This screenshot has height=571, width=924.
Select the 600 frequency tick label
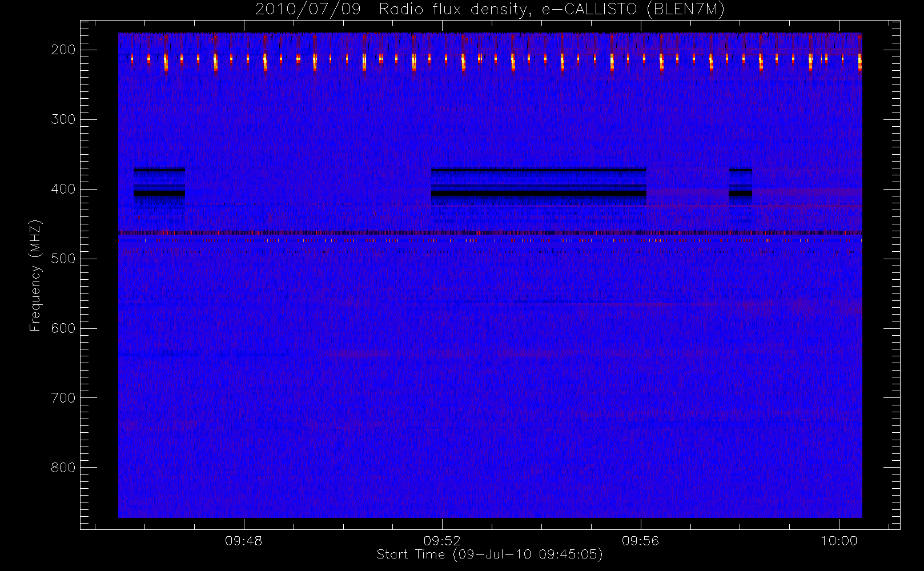[x=63, y=328]
